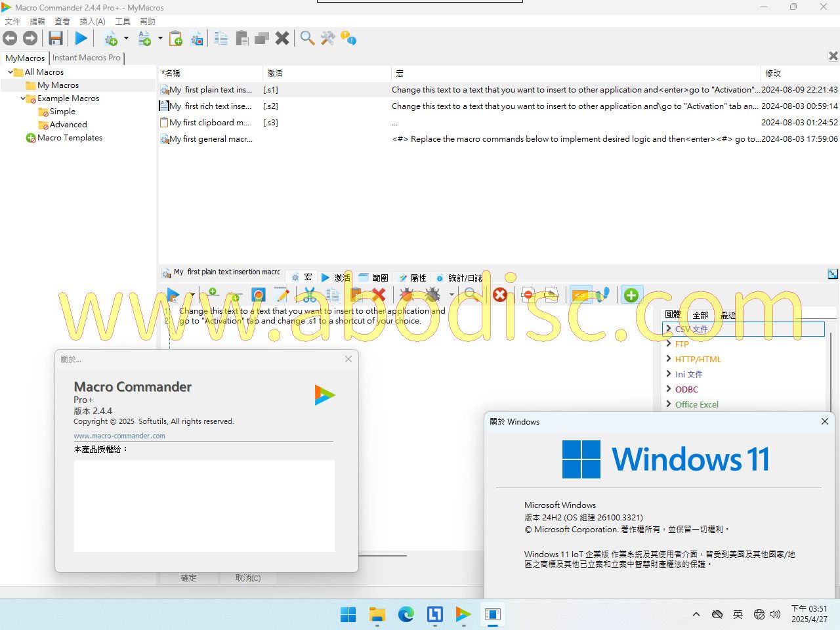Select the 全部 tab in commands panel

point(701,315)
